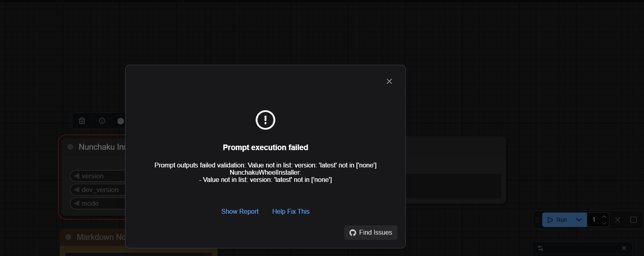This screenshot has width=644, height=256.
Task: Click the sliders settings icon in bottom panel
Action: [x=540, y=248]
